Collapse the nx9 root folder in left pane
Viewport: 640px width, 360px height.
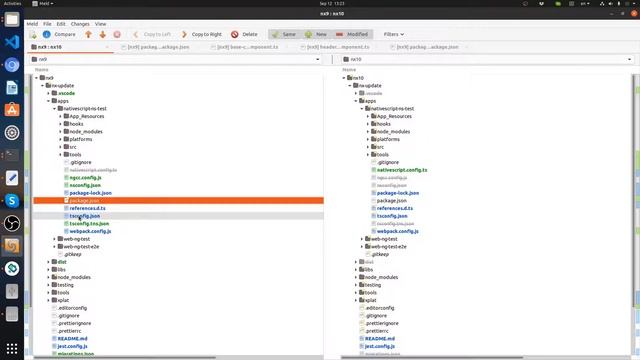coord(37,78)
